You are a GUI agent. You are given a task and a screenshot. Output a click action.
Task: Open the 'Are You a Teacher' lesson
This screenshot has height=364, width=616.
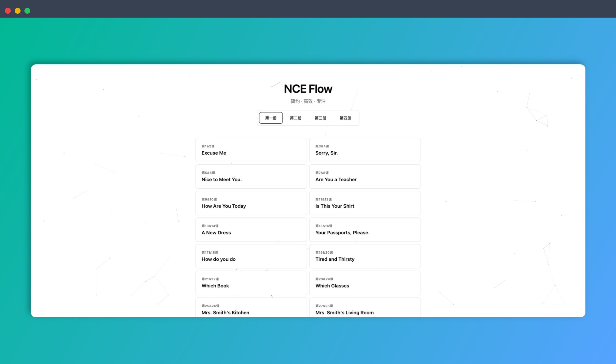365,176
